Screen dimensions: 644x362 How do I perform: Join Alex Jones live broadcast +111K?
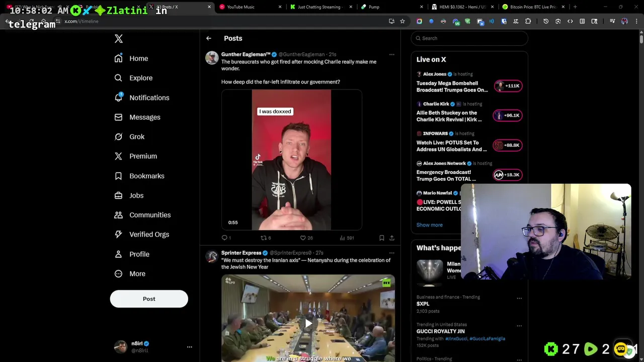click(508, 86)
